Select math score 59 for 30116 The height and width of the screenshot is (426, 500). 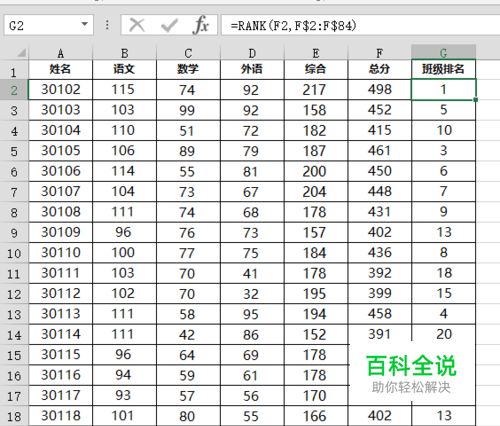click(x=188, y=375)
